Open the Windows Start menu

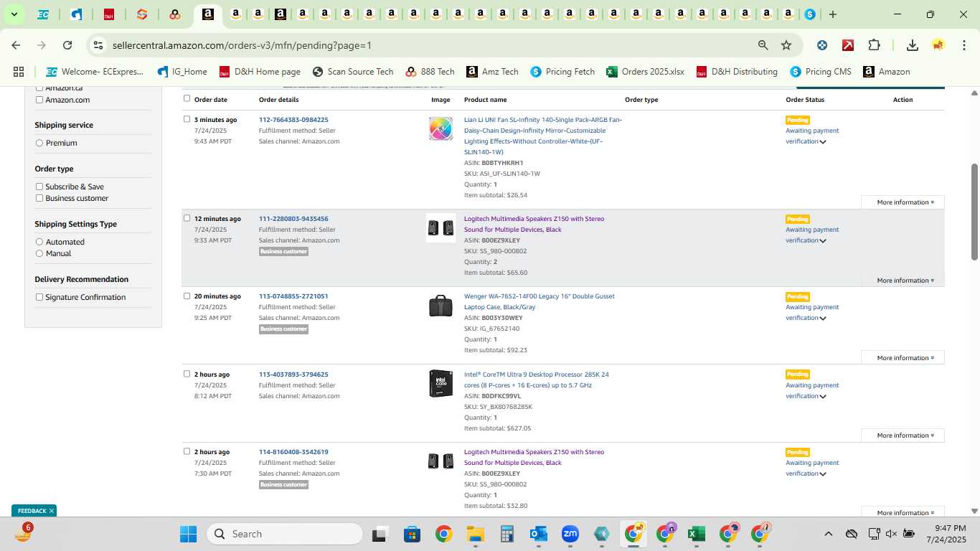click(x=188, y=534)
